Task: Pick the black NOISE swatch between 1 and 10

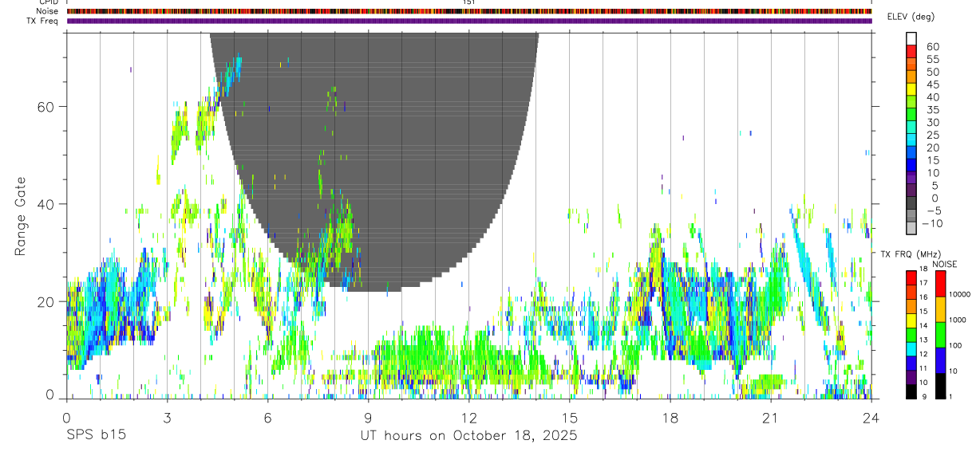Action: tap(941, 386)
